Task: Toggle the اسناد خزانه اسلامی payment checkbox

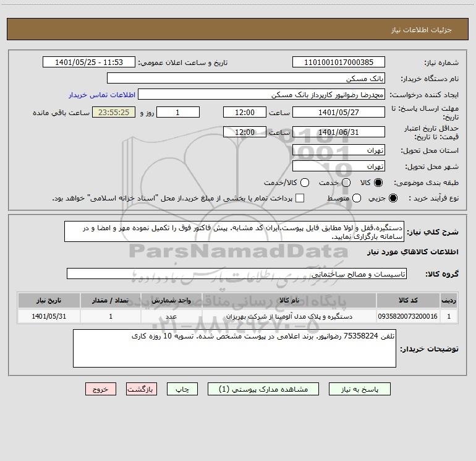Action: click(x=300, y=198)
